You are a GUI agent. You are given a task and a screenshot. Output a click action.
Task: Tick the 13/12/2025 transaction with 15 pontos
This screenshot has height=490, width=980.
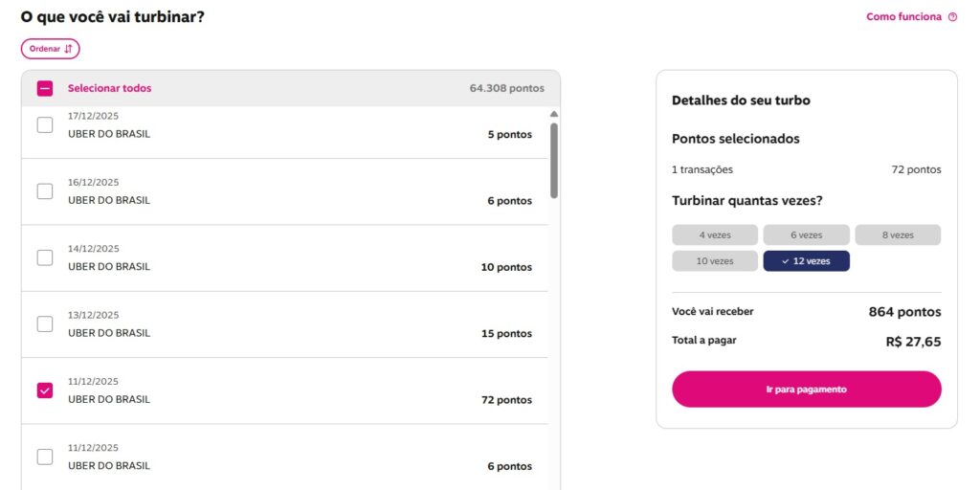click(x=45, y=323)
